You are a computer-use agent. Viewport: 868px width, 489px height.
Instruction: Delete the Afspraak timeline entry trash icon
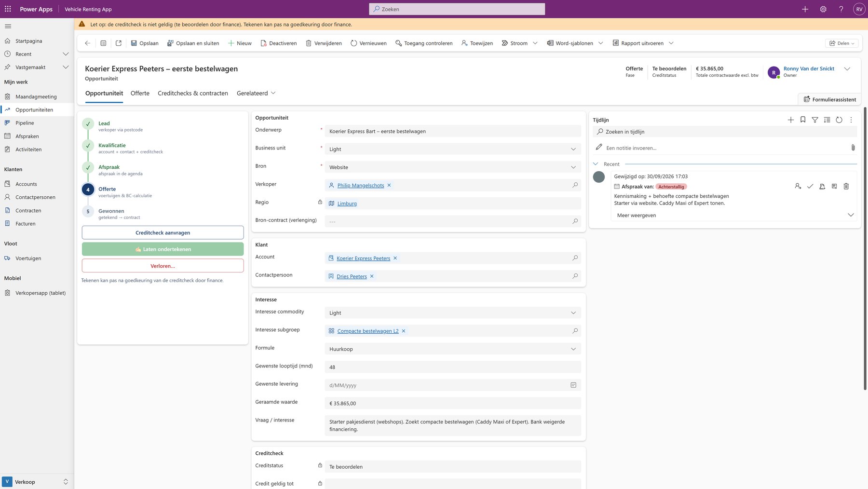click(846, 186)
